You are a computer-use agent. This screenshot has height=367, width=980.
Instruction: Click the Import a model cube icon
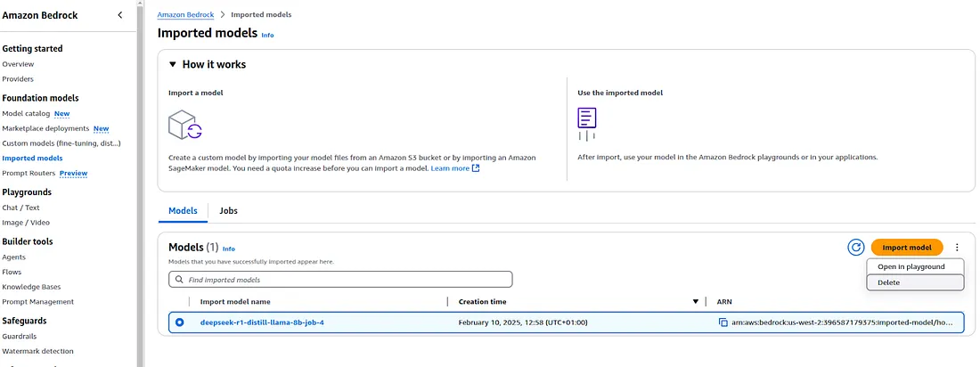pyautogui.click(x=185, y=124)
